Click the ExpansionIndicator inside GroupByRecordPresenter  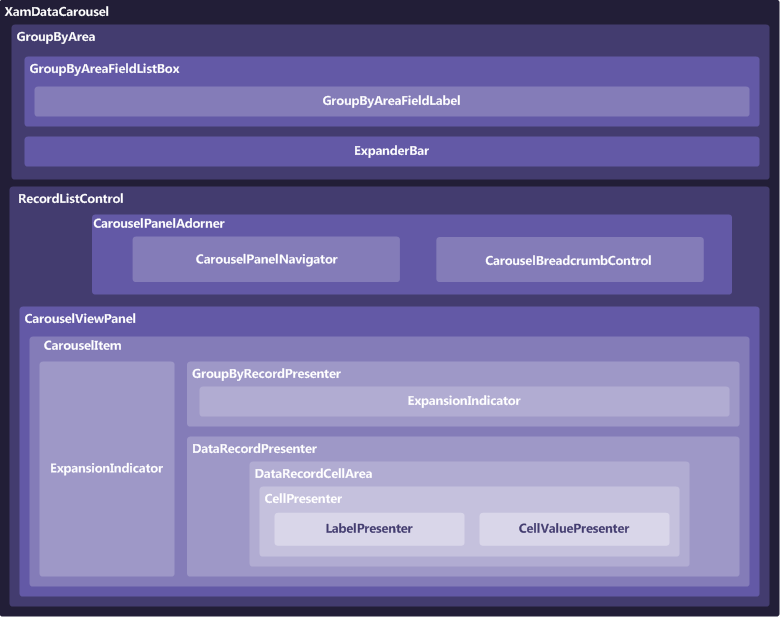click(x=464, y=401)
